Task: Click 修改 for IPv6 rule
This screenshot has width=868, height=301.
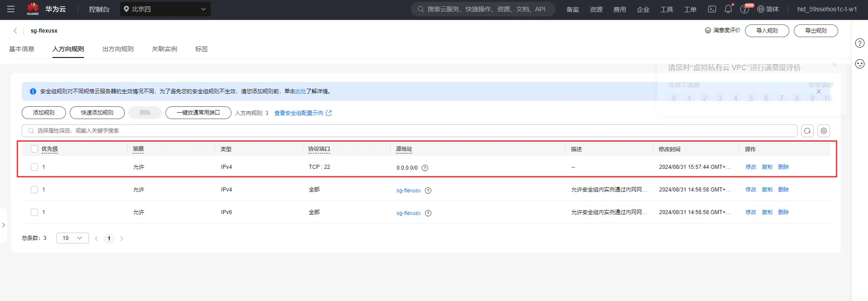Action: 751,212
